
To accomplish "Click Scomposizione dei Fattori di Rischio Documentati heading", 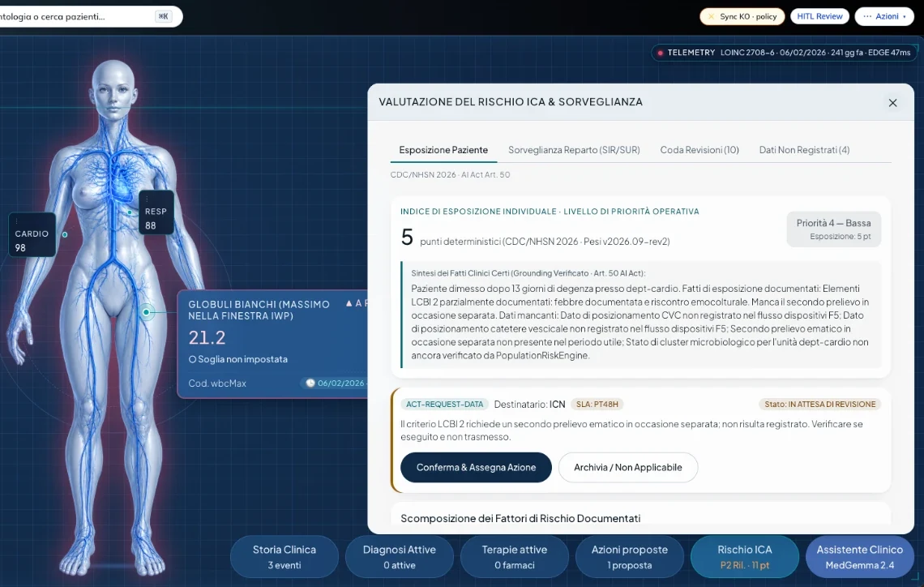I will tap(520, 518).
